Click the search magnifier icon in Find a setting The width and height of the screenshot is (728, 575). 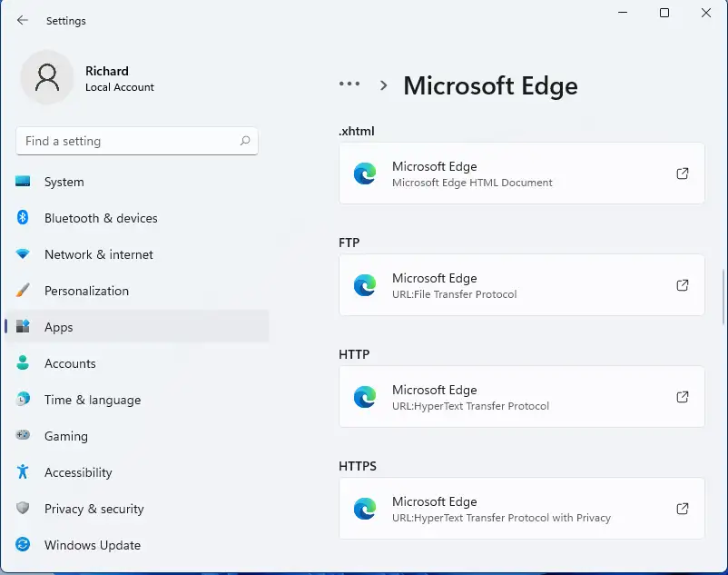point(245,141)
